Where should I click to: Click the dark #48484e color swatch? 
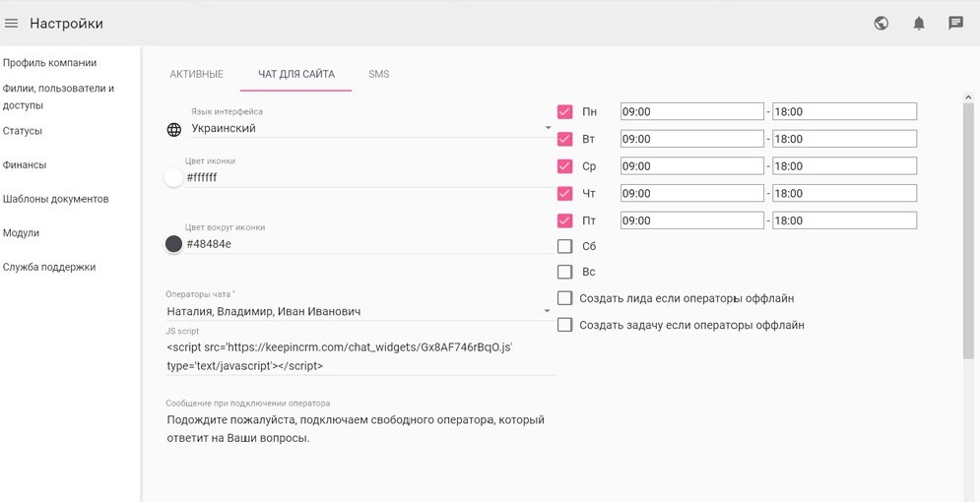tap(173, 244)
